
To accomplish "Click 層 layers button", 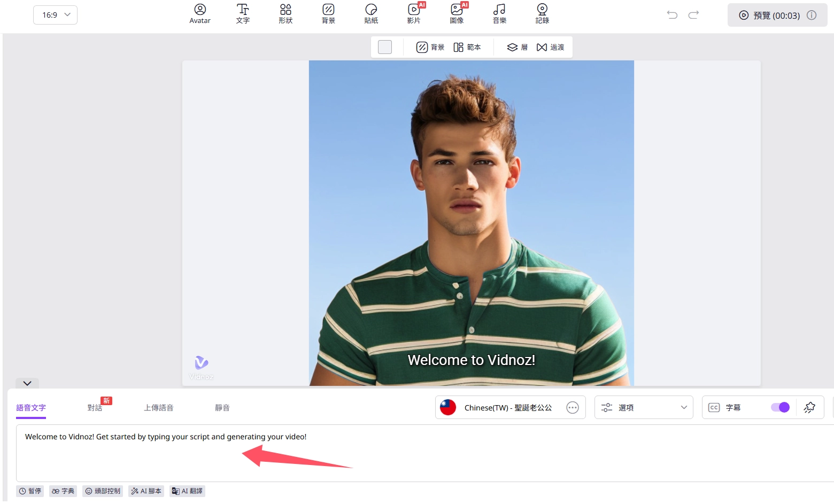I will 518,47.
